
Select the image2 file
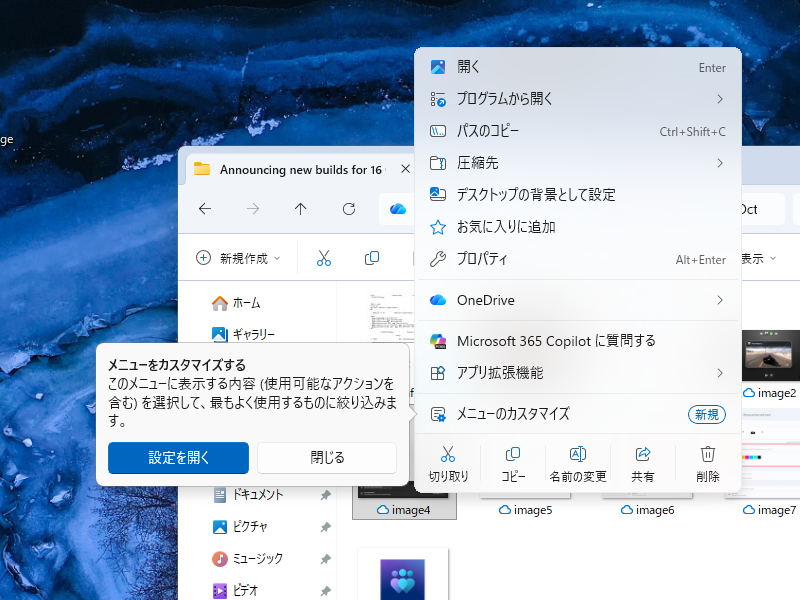770,393
